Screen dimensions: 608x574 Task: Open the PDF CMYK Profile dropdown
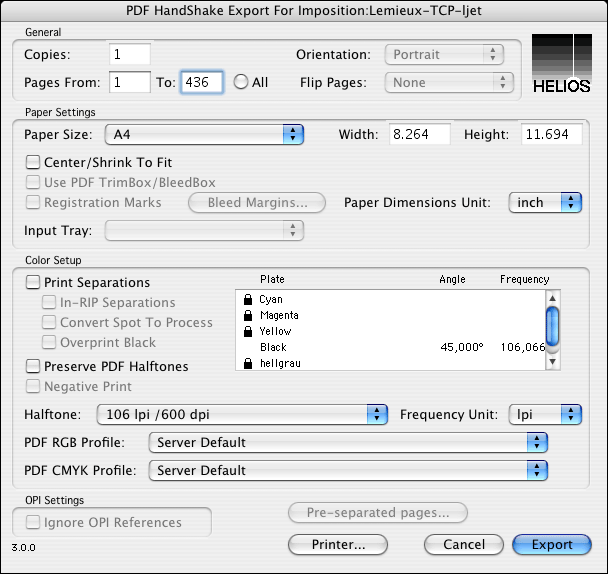348,470
